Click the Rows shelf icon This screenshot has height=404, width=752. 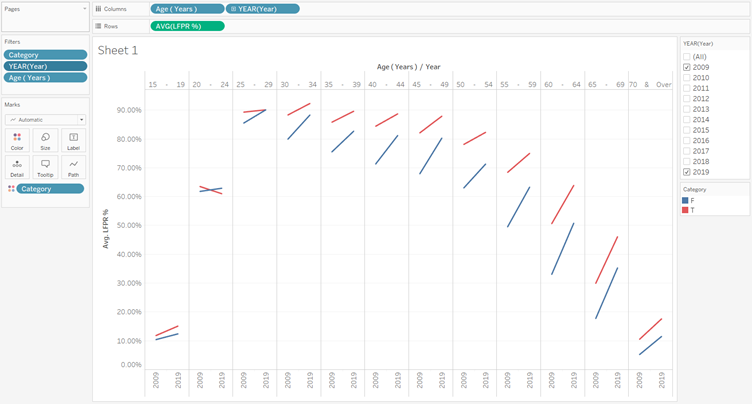pyautogui.click(x=99, y=25)
